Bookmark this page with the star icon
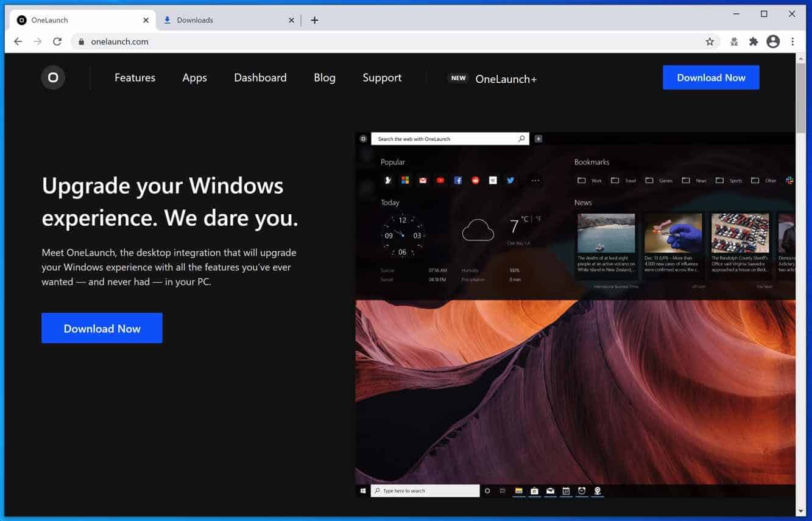The height and width of the screenshot is (521, 812). [710, 41]
